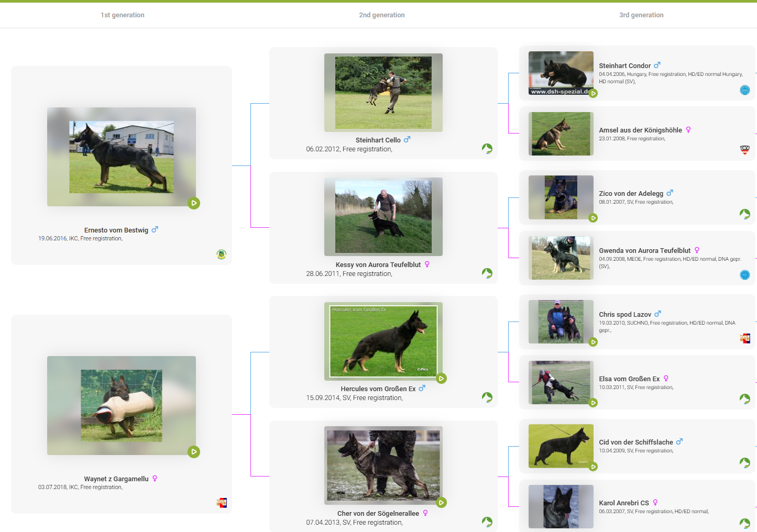
Task: Select the 2nd generation column header
Action: (381, 15)
